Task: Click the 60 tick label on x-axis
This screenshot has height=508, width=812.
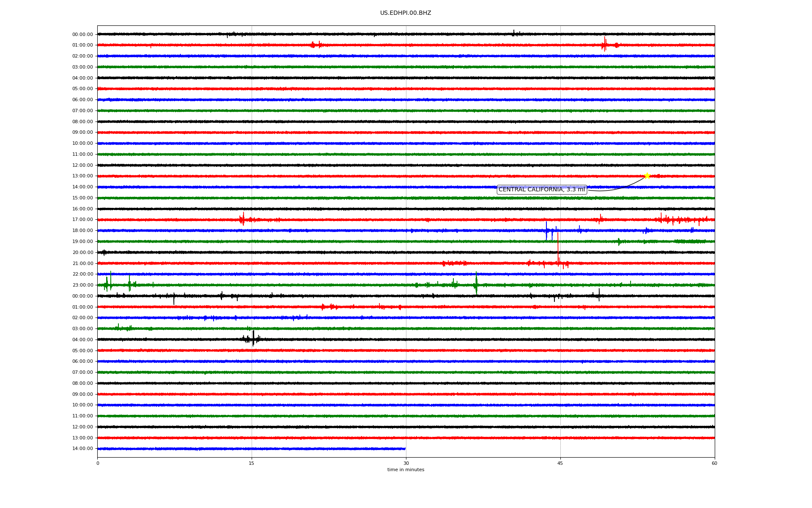Action: click(x=714, y=463)
